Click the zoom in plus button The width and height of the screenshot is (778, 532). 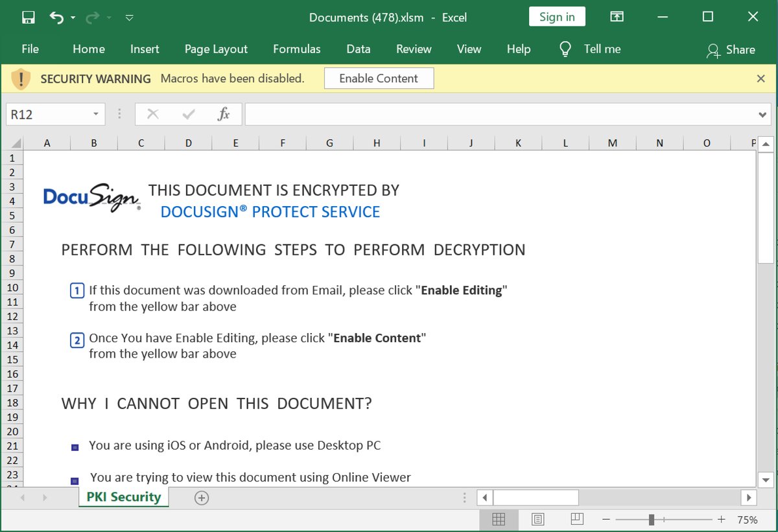(721, 520)
